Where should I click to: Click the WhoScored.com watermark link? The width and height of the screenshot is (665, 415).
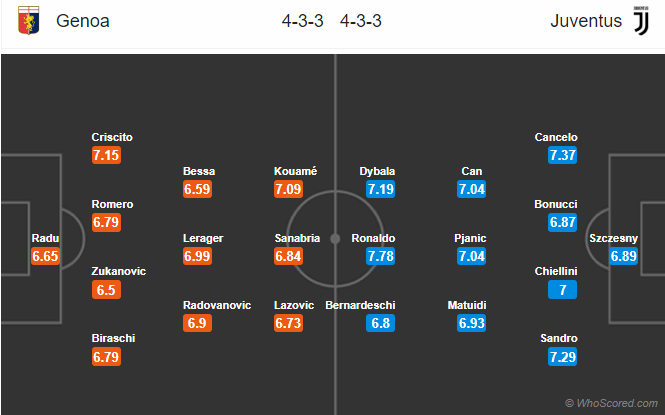click(611, 403)
